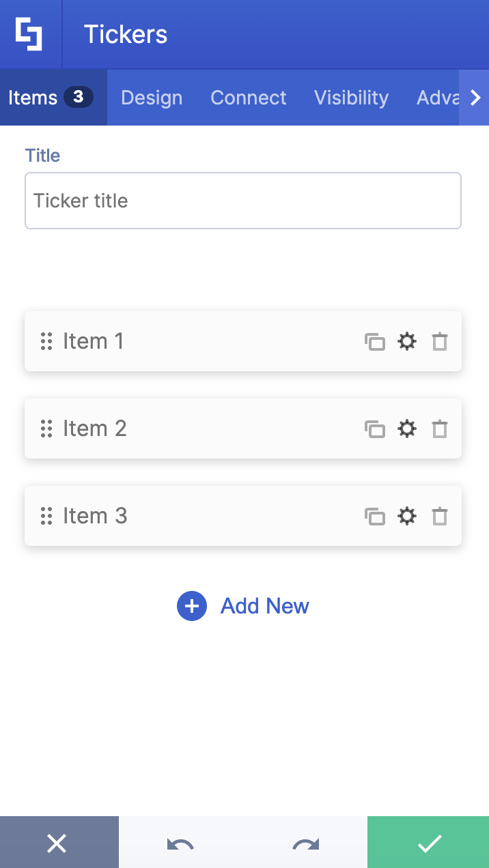Screen dimensions: 489x868
Task: Confirm changes with the green checkmark
Action: (428, 842)
